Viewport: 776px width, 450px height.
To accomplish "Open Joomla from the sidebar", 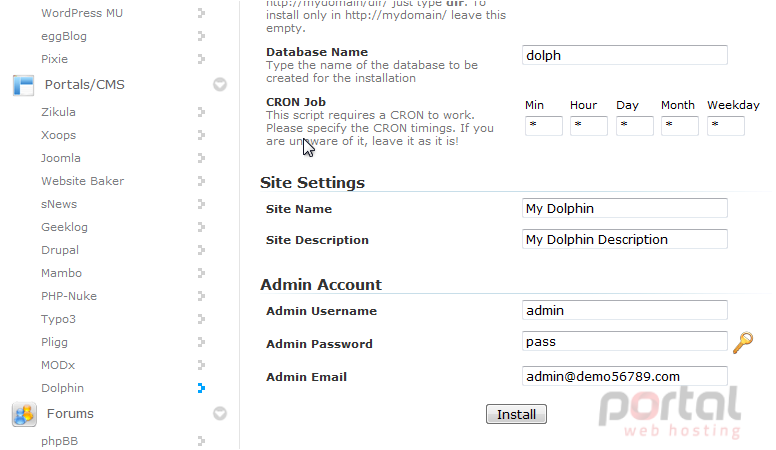I will tap(61, 158).
